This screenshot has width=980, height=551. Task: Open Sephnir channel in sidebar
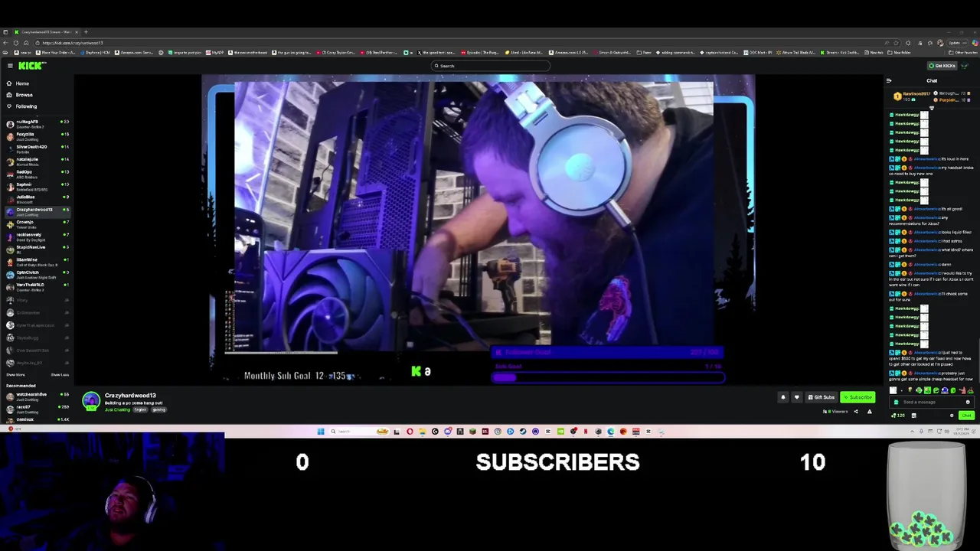pyautogui.click(x=37, y=186)
